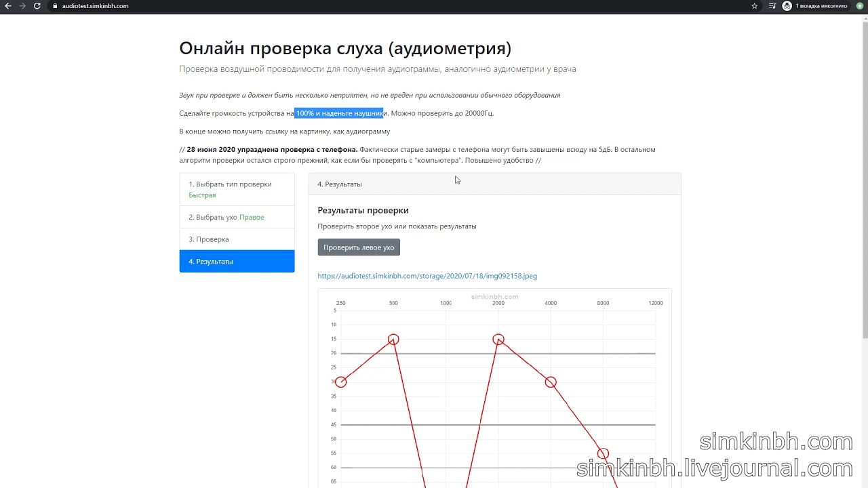Select step 1 Выбрать тип проверки

point(237,189)
